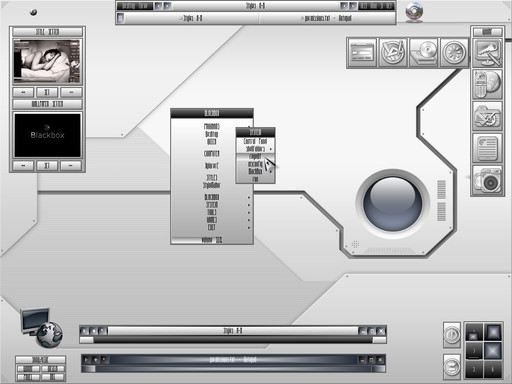Image resolution: width=512 pixels, height=384 pixels.
Task: Expand the shellfolders submenu arrow
Action: point(271,149)
